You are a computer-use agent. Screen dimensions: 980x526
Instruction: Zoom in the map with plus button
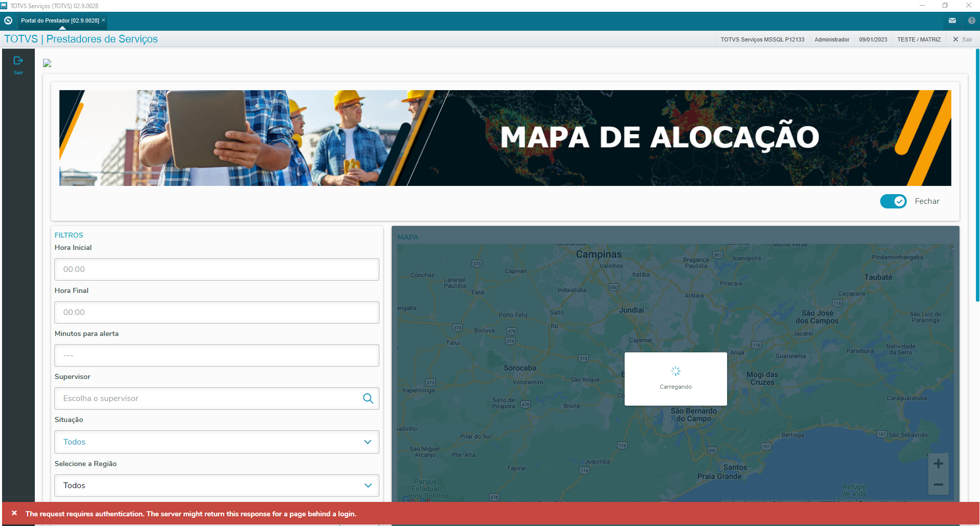[938, 464]
